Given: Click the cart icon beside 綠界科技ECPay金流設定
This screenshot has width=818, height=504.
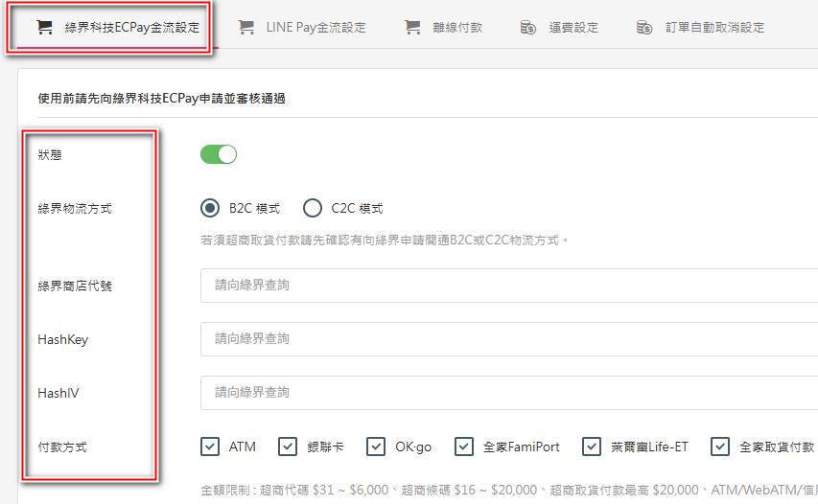Looking at the screenshot, I should coord(44,27).
